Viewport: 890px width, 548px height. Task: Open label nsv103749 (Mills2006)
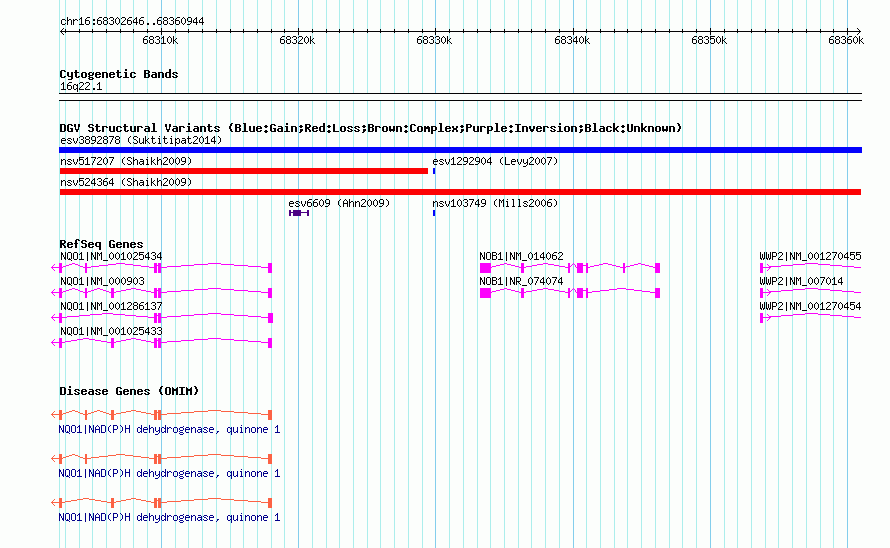click(495, 203)
